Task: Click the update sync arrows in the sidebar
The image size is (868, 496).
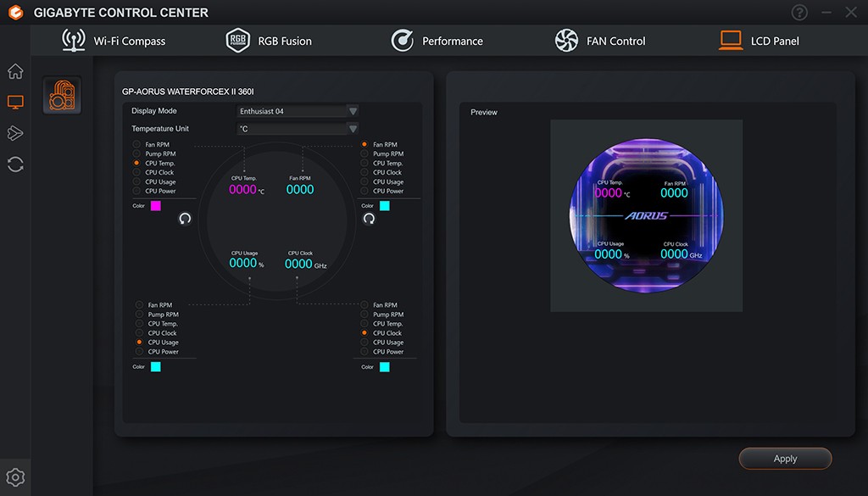Action: [x=15, y=164]
